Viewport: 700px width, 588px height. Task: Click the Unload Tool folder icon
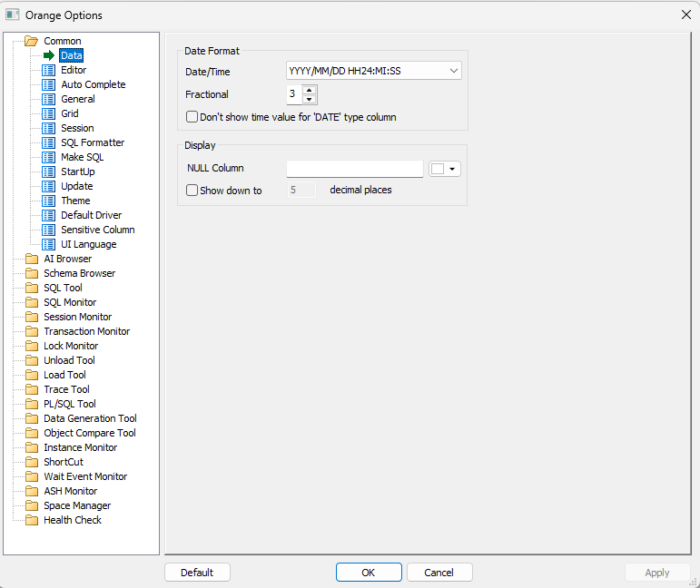tap(32, 360)
